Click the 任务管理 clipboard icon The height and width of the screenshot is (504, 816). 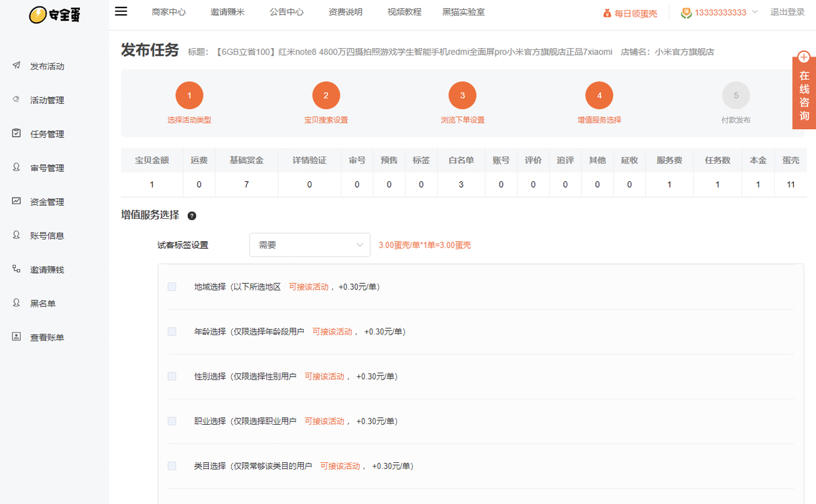pyautogui.click(x=16, y=134)
